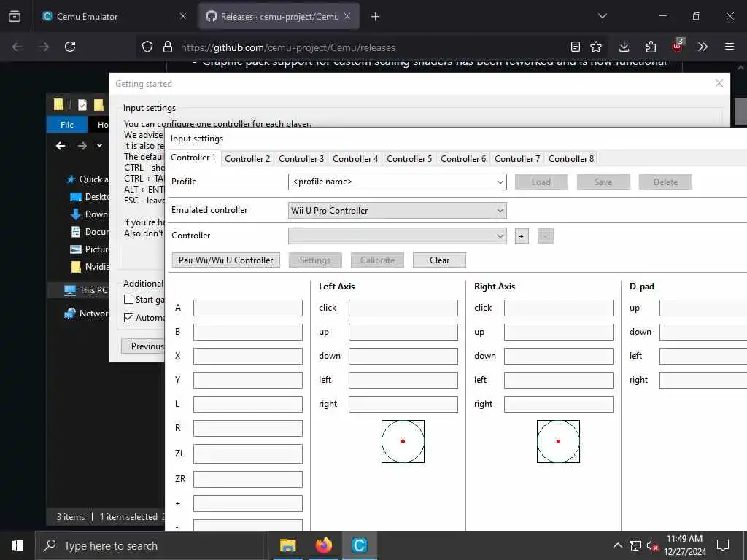This screenshot has width=747, height=560.
Task: Close the Getting started dialog
Action: [719, 83]
